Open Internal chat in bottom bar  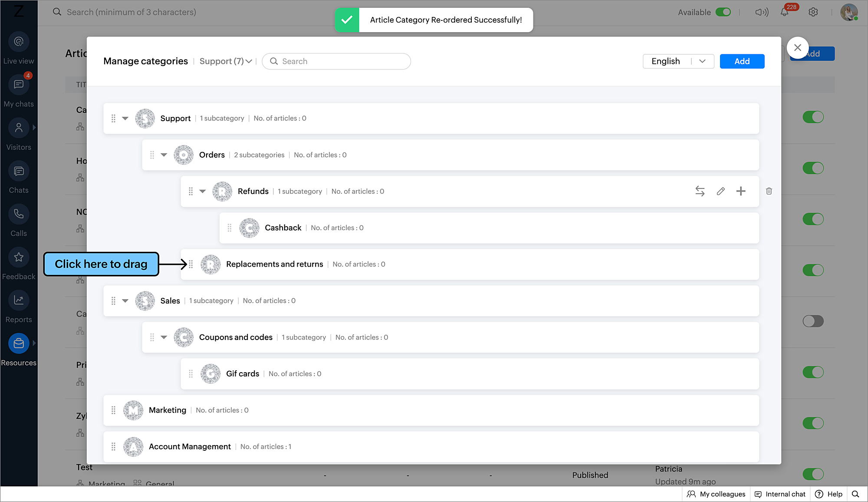(x=780, y=494)
